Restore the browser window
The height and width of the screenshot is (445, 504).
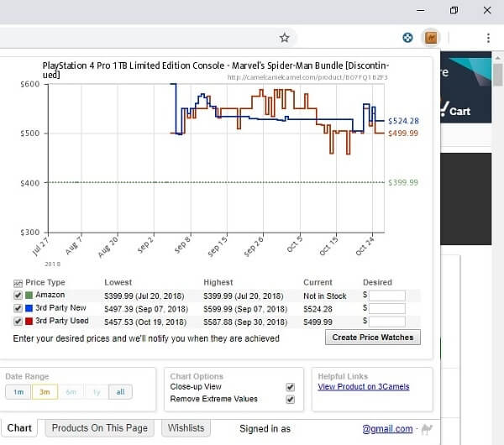pos(454,10)
